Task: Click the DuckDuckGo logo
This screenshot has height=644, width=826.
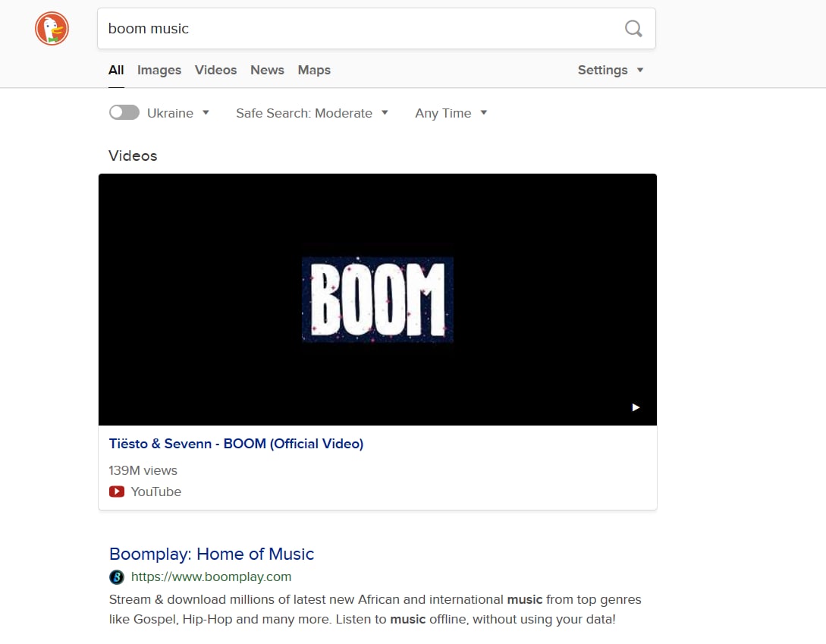Action: click(52, 29)
